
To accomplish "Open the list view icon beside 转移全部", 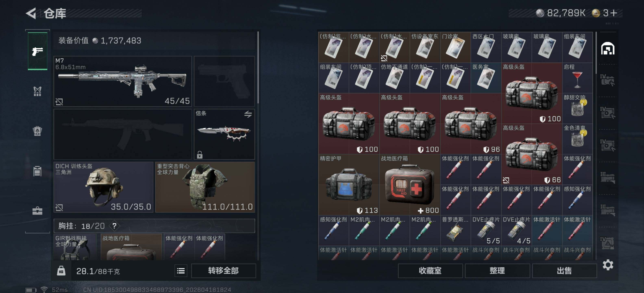I will click(181, 271).
